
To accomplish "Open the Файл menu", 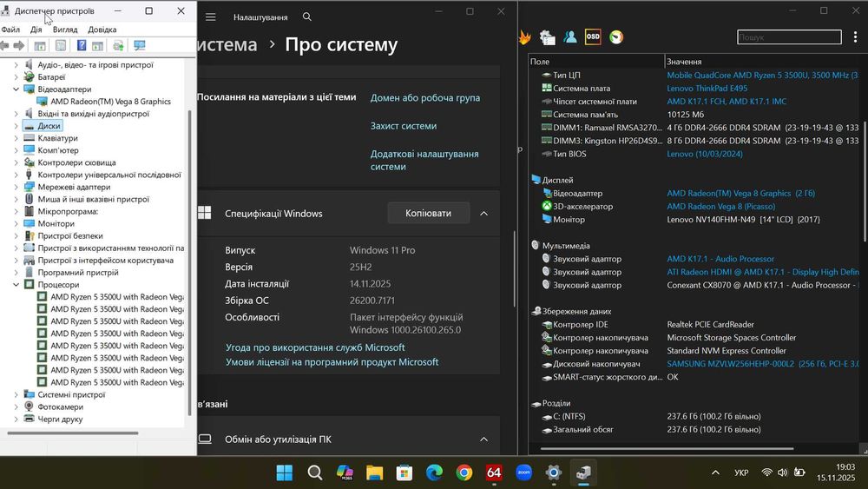I will click(10, 30).
